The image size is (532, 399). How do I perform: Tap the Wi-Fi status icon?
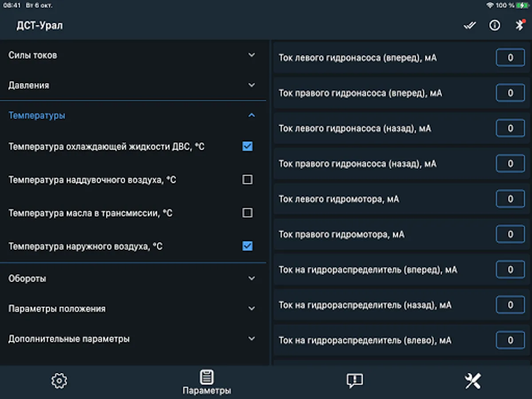pos(490,5)
